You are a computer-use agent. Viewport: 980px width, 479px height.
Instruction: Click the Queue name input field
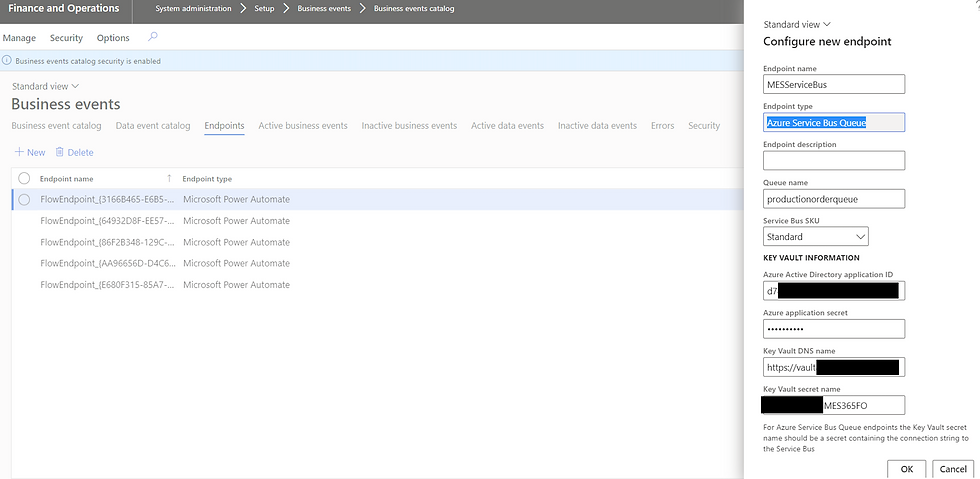[x=834, y=199]
